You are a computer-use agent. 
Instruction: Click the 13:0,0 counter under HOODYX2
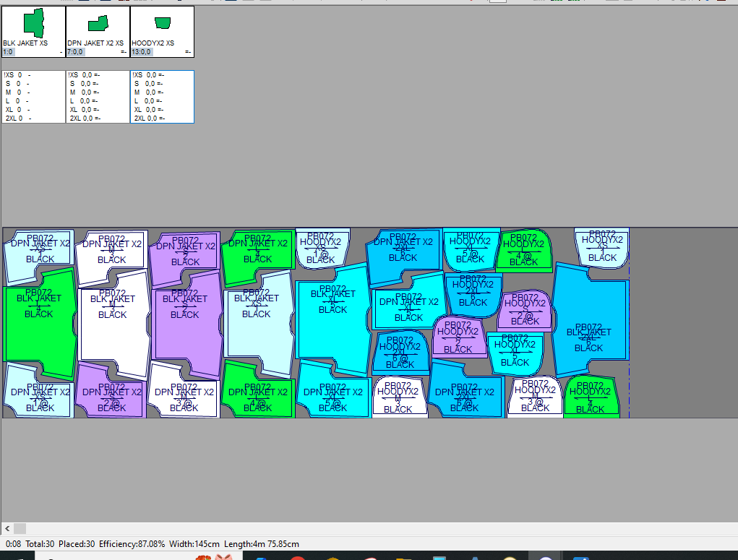point(141,52)
